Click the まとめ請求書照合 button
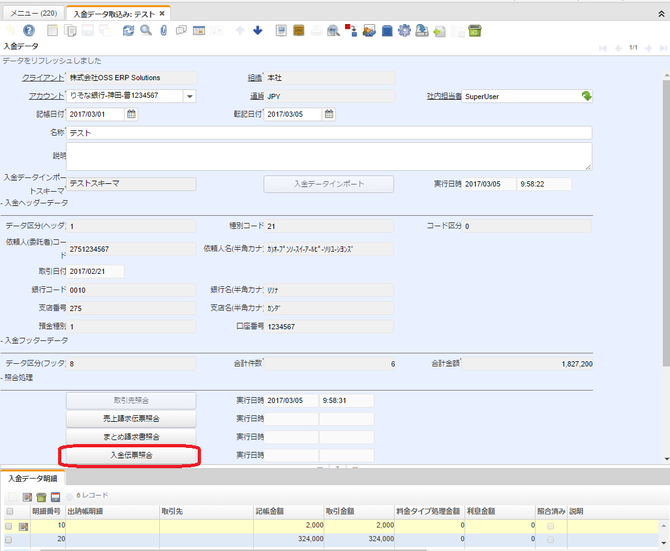670x551 pixels. 131,437
